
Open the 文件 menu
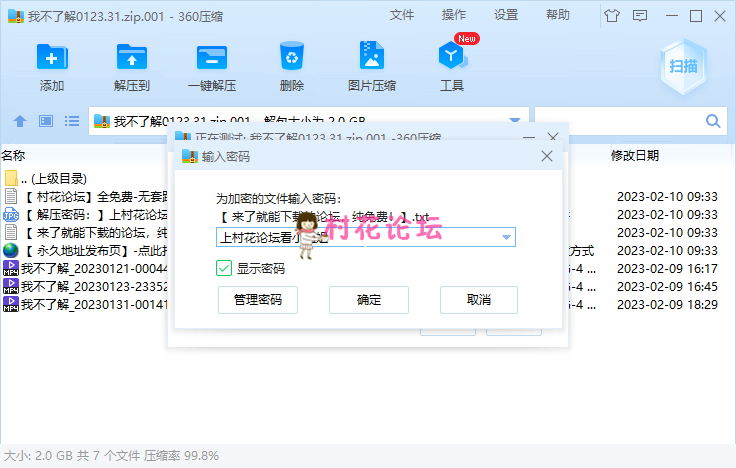402,15
